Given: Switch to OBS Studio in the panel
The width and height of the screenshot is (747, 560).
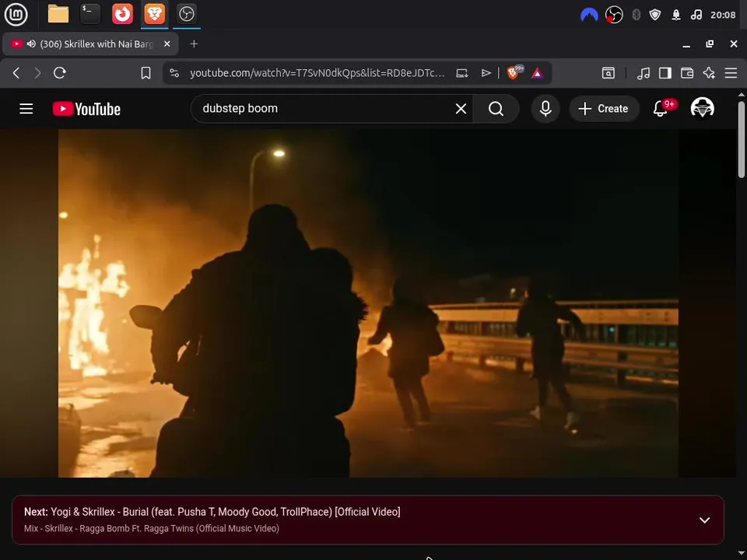Looking at the screenshot, I should pos(186,14).
